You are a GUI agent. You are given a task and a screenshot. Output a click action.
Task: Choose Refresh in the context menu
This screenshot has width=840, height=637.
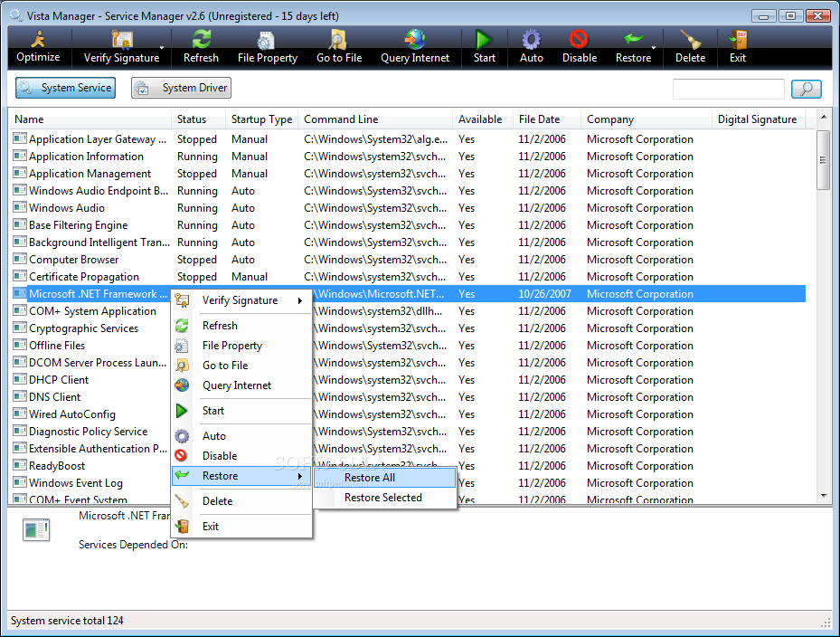pyautogui.click(x=241, y=326)
